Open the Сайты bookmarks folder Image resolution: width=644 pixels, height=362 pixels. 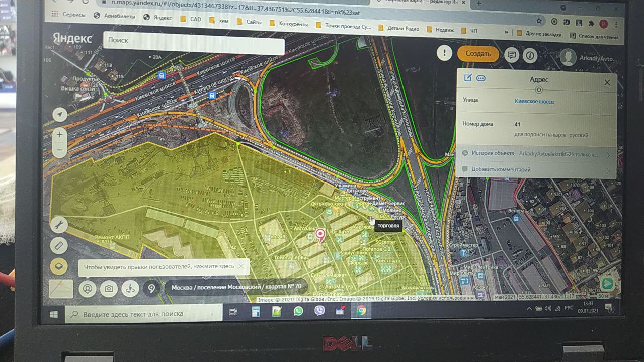pos(250,22)
